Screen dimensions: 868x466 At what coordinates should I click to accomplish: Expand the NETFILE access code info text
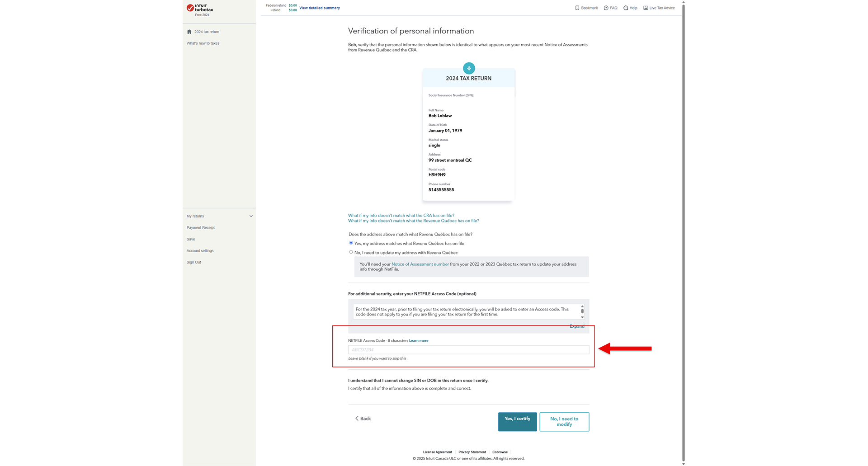tap(577, 326)
